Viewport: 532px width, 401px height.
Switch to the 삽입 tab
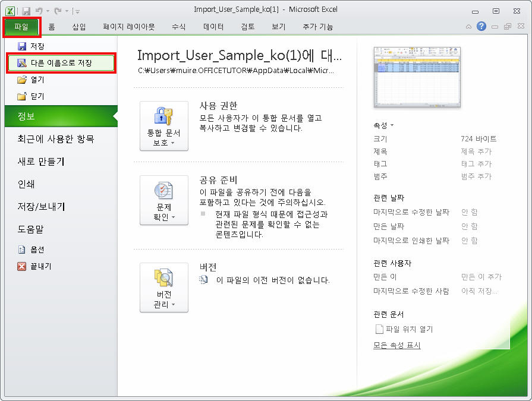(79, 27)
